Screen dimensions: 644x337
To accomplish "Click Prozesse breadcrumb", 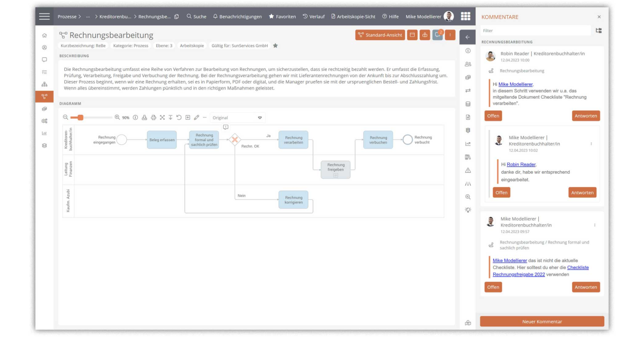I will pos(68,17).
